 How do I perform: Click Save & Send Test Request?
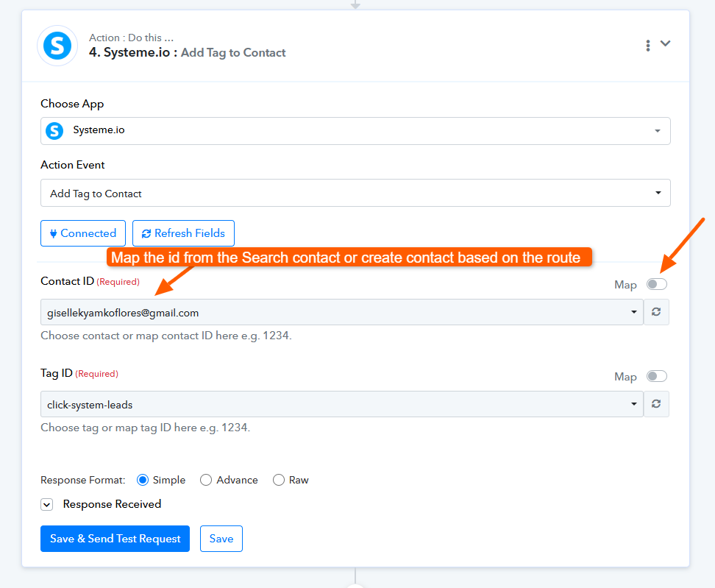pyautogui.click(x=115, y=539)
